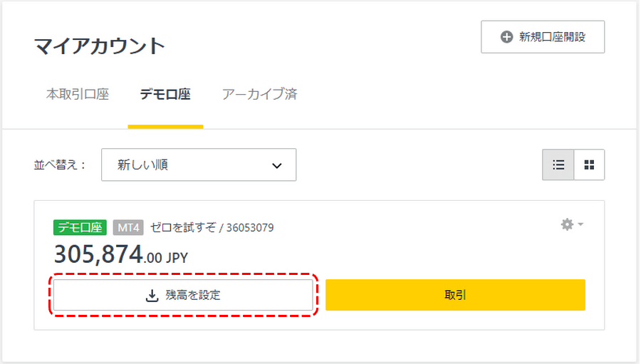Click the 新規口座開設 button
The width and height of the screenshot is (641, 364).
click(x=543, y=37)
